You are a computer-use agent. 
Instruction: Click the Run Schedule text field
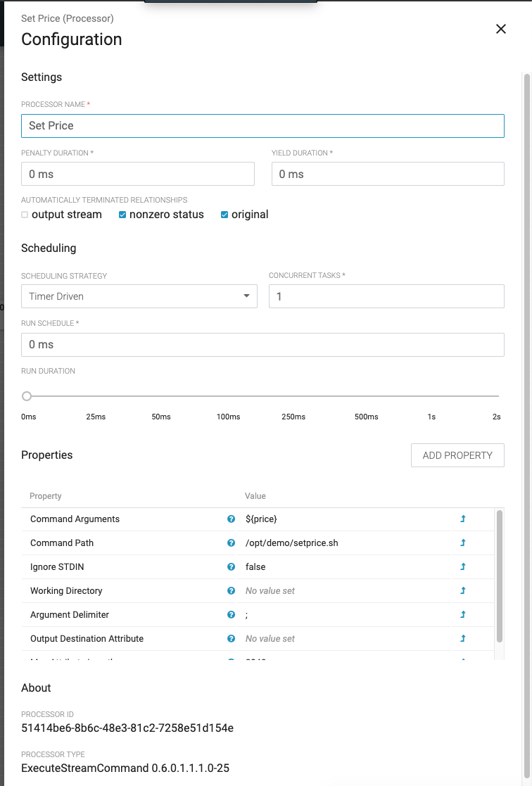click(262, 345)
